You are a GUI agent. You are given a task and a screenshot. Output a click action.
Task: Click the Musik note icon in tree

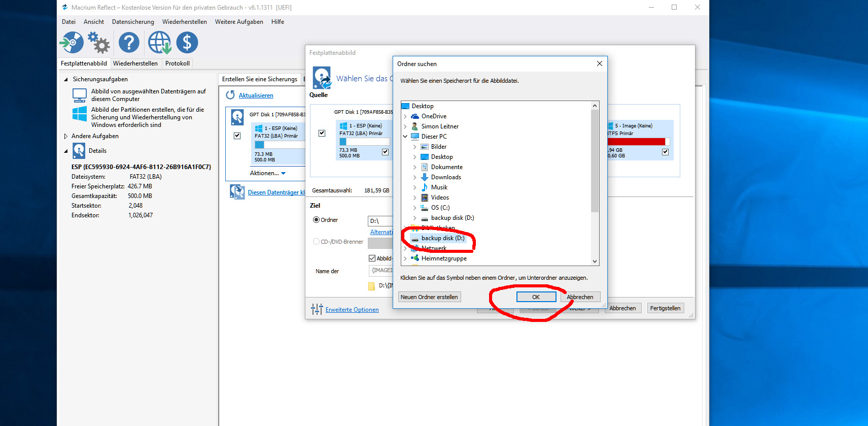tap(425, 187)
